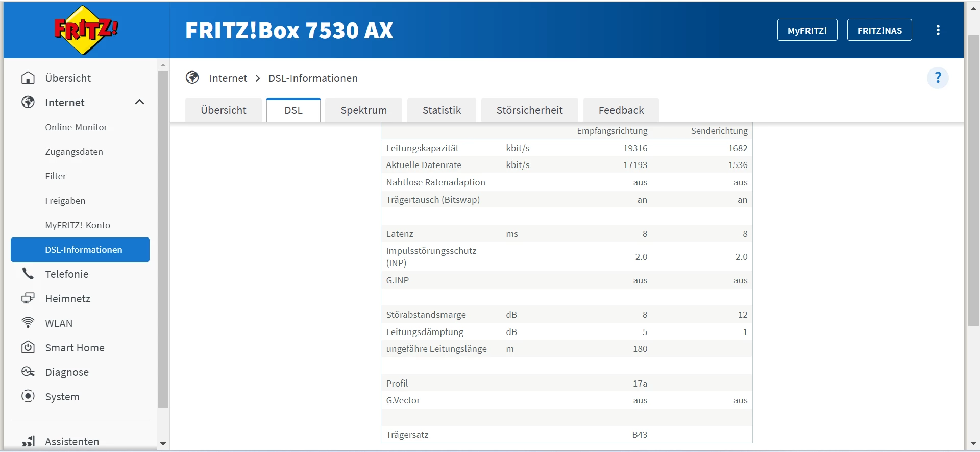Click the Leitungskapazität value 19316
Screen dimensions: 980x452
pyautogui.click(x=635, y=148)
